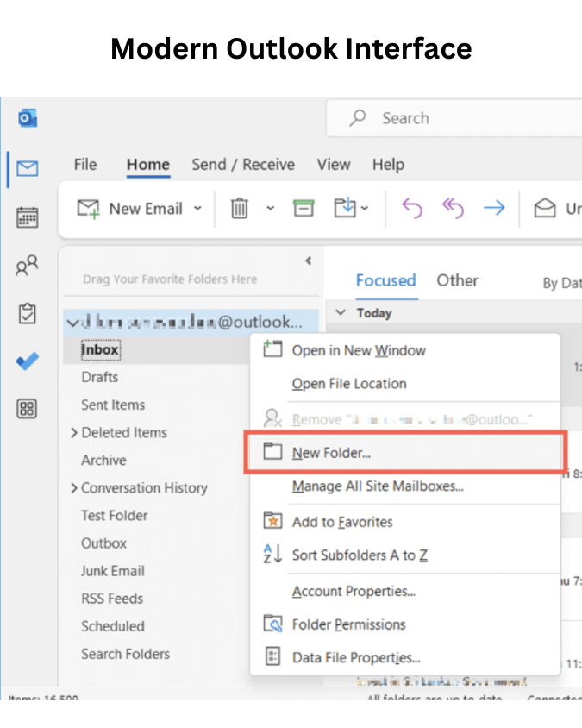
Task: Choose Open File Location
Action: click(405, 384)
